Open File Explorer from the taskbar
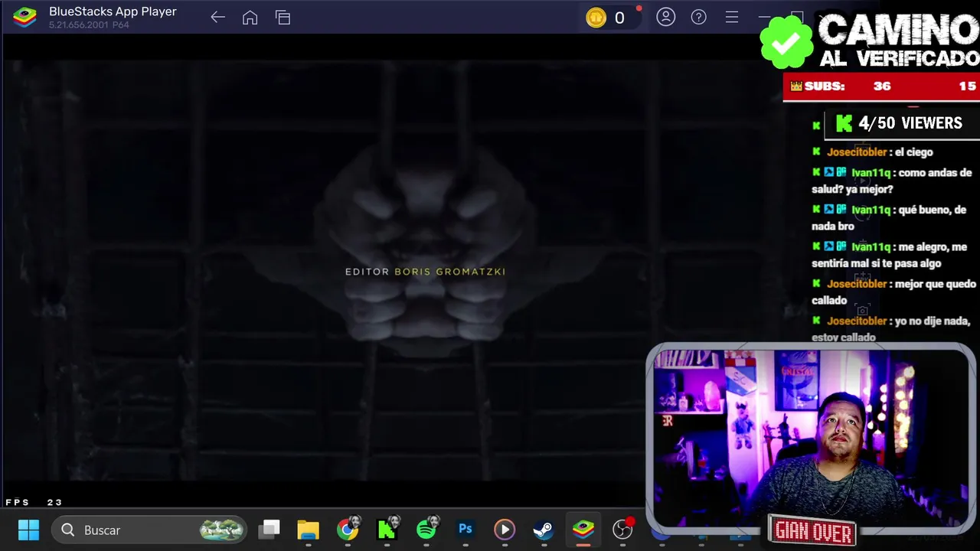This screenshot has height=551, width=980. point(308,530)
